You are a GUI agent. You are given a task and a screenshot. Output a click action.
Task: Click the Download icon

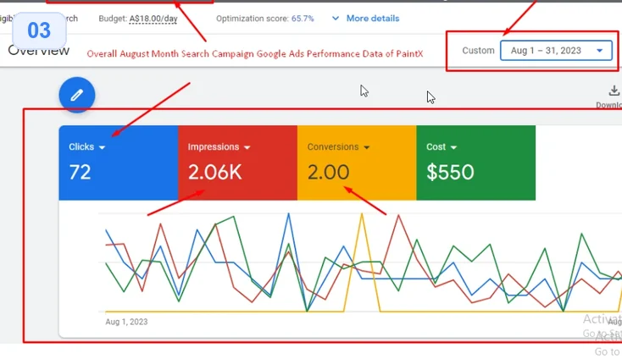click(x=614, y=91)
